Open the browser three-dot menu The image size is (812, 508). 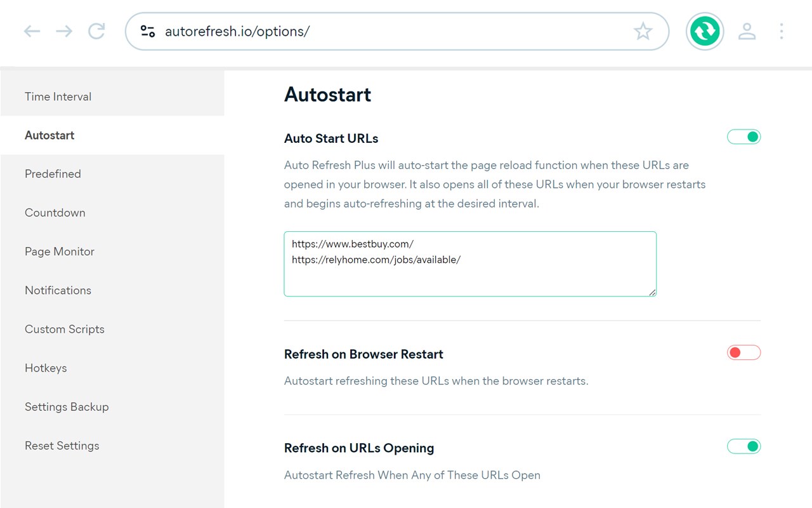pos(781,31)
